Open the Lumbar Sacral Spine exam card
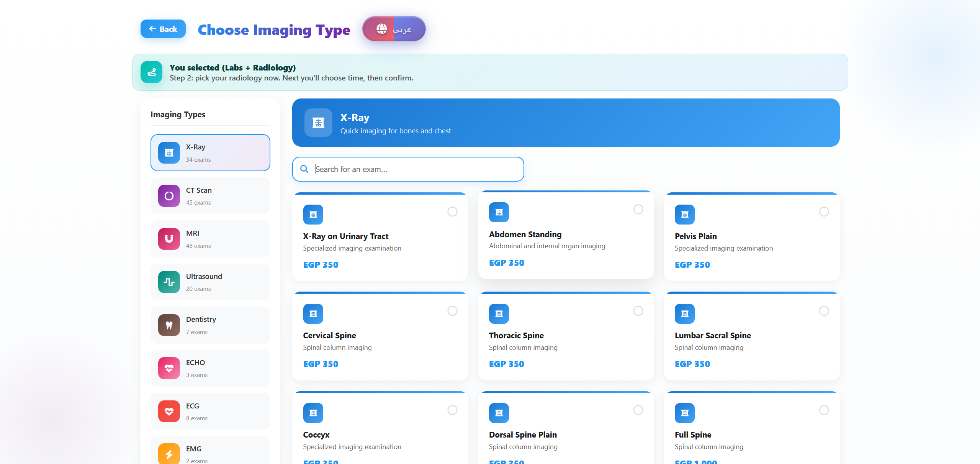The image size is (980, 464). coord(751,336)
